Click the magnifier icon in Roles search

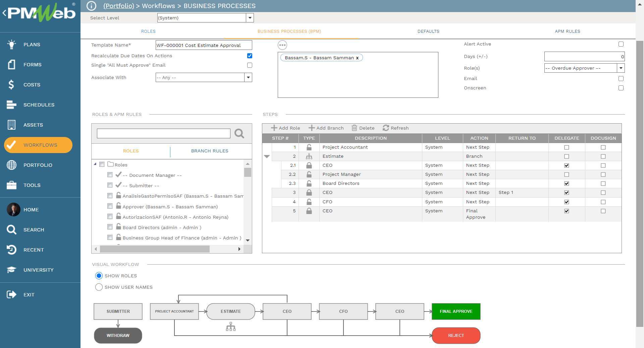239,133
